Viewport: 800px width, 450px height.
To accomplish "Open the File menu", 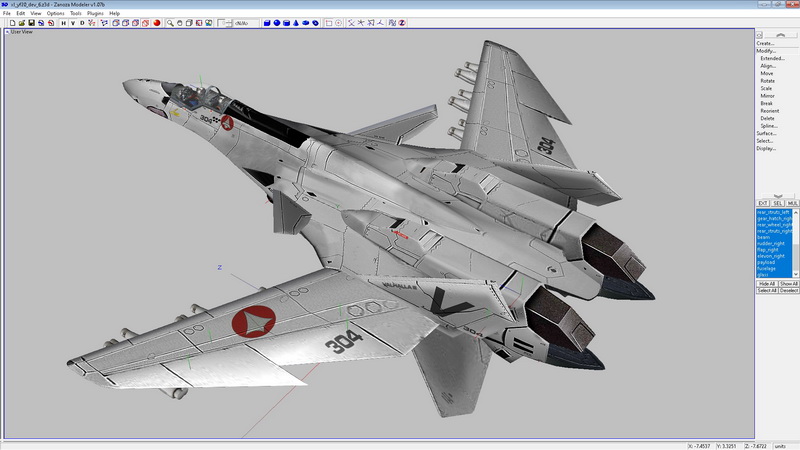I will point(7,13).
